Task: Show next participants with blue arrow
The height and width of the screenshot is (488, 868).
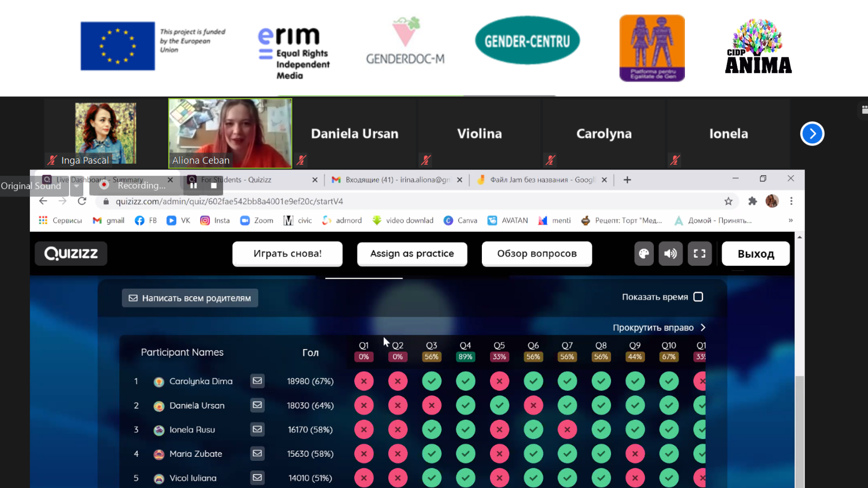Action: [x=812, y=134]
